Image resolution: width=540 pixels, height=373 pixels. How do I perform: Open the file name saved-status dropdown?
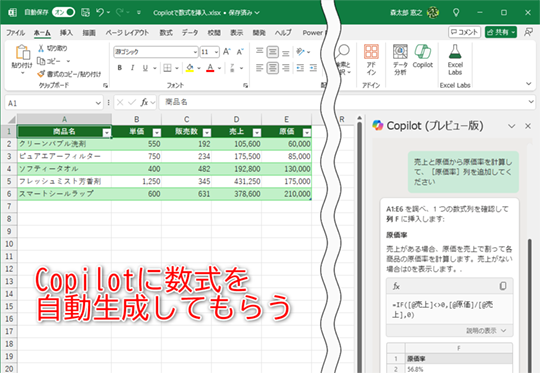pyautogui.click(x=257, y=13)
